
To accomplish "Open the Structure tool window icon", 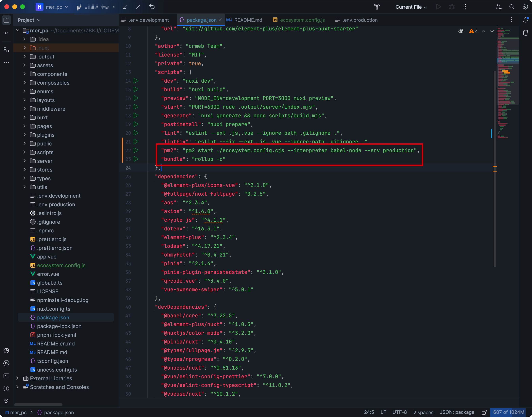I will 7,50.
